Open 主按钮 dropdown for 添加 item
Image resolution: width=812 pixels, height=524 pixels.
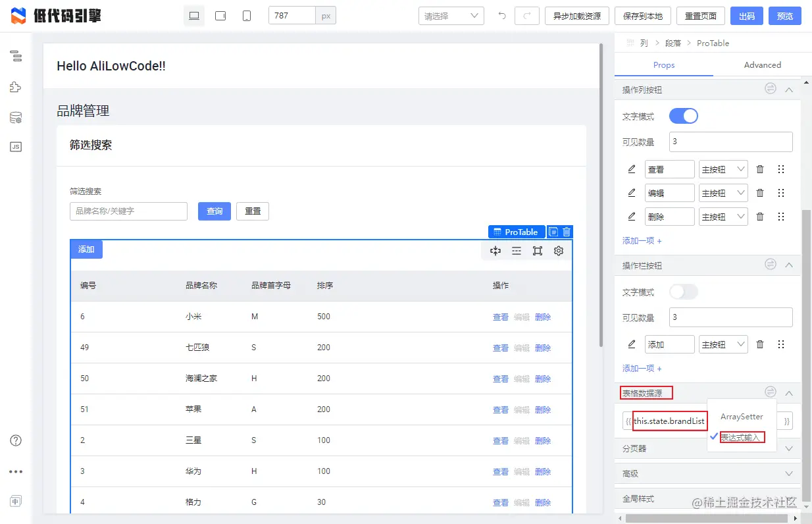[723, 344]
